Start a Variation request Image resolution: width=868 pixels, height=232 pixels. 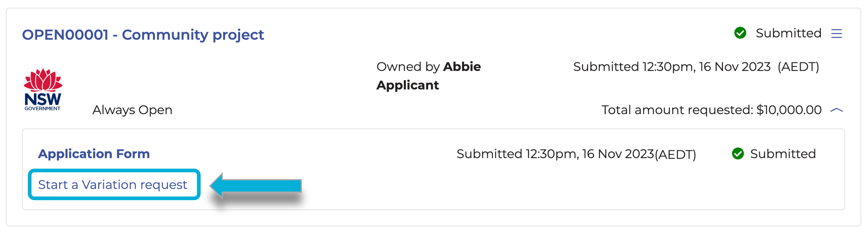(113, 185)
